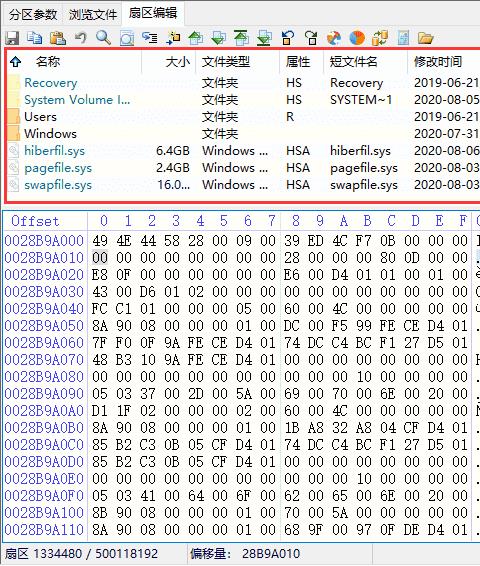Select the Recovery folder row
This screenshot has height=566, width=480.
tap(243, 83)
